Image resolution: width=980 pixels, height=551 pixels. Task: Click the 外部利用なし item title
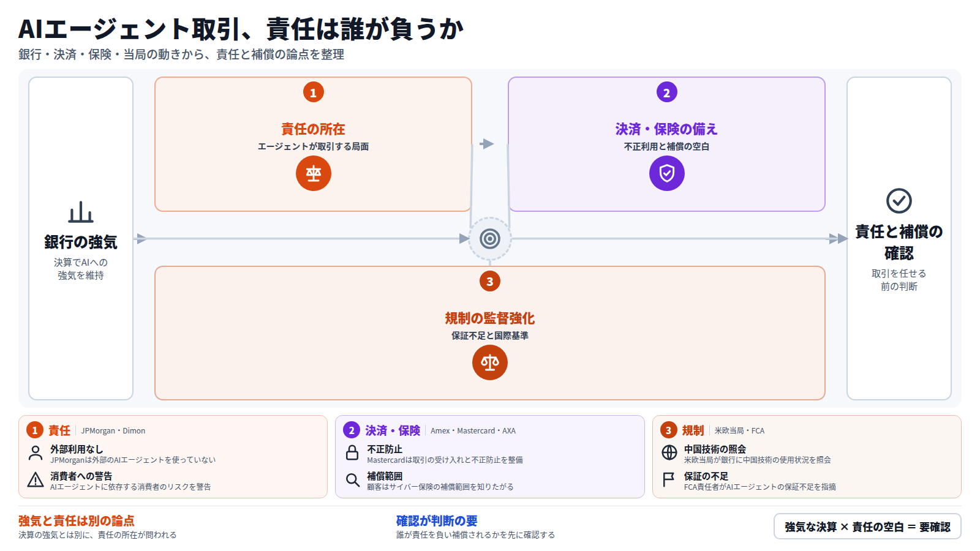[77, 449]
